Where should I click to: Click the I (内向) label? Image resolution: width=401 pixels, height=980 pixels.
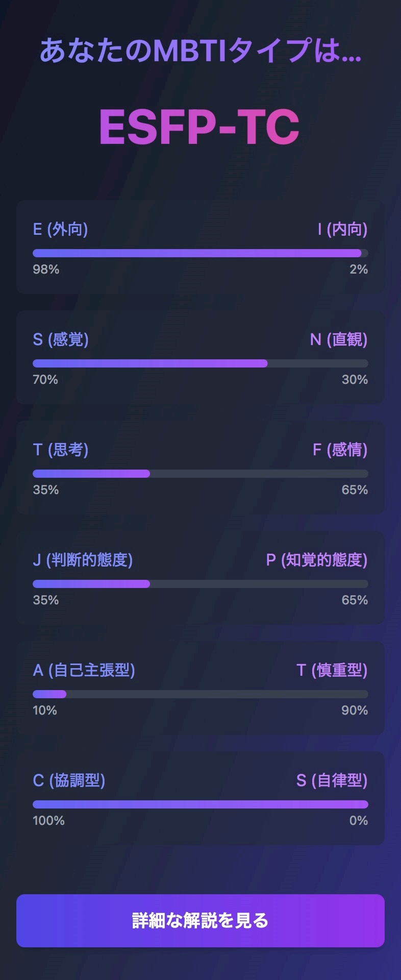point(342,229)
